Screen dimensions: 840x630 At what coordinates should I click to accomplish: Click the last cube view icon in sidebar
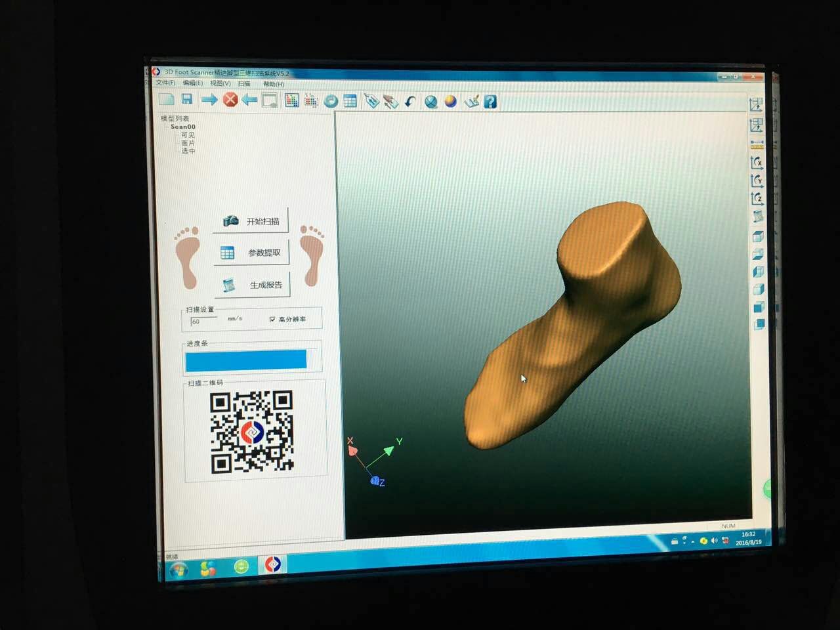tap(759, 324)
